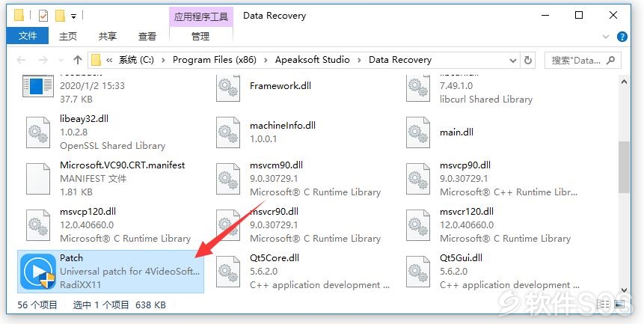Open the 管理 application tools tab
644x324 pixels.
click(x=200, y=37)
